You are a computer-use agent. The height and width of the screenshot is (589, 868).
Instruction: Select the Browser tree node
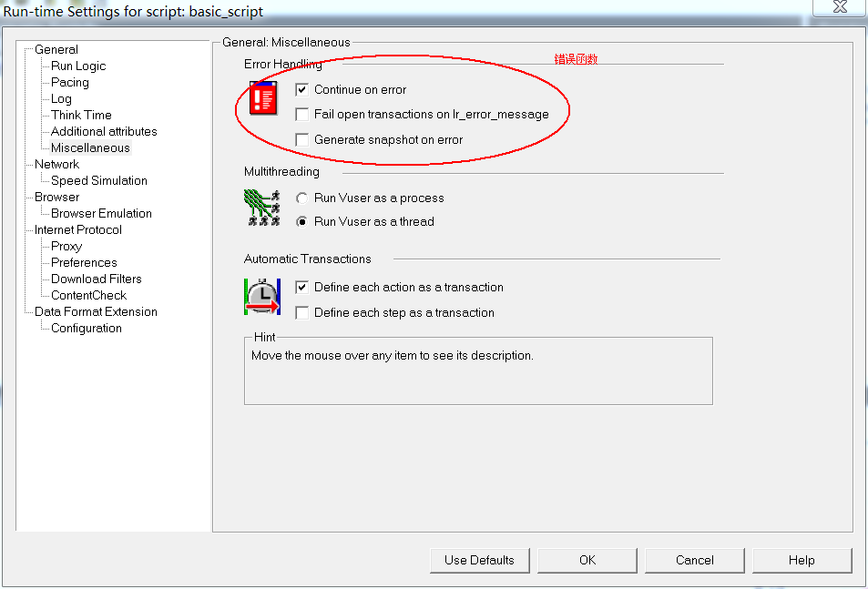[57, 197]
